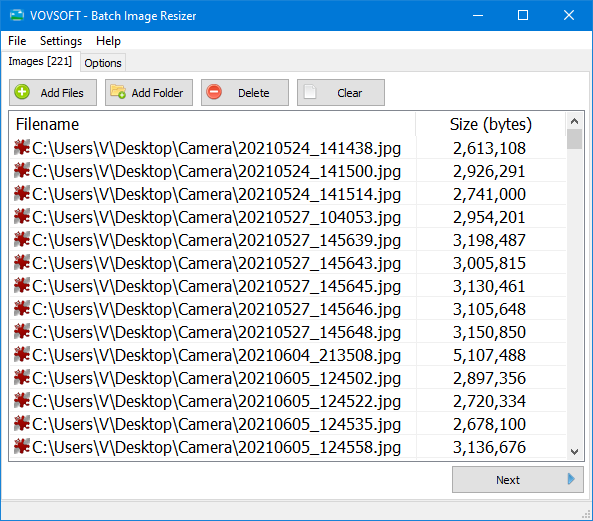The height and width of the screenshot is (521, 593).
Task: Click the Add Folder icon
Action: (x=118, y=92)
